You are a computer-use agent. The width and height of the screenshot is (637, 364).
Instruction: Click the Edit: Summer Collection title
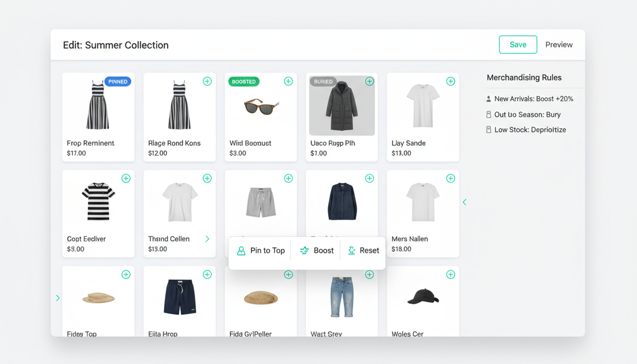[116, 45]
